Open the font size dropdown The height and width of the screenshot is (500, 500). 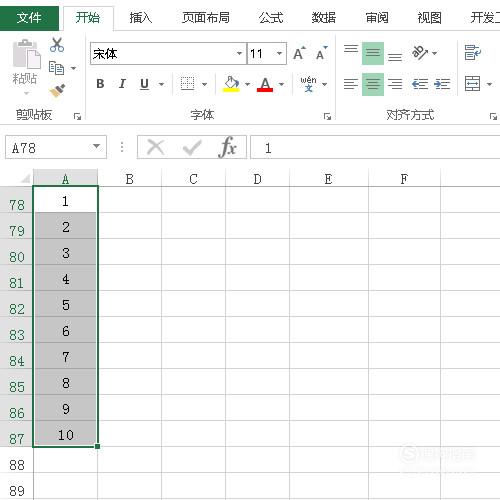click(x=279, y=53)
